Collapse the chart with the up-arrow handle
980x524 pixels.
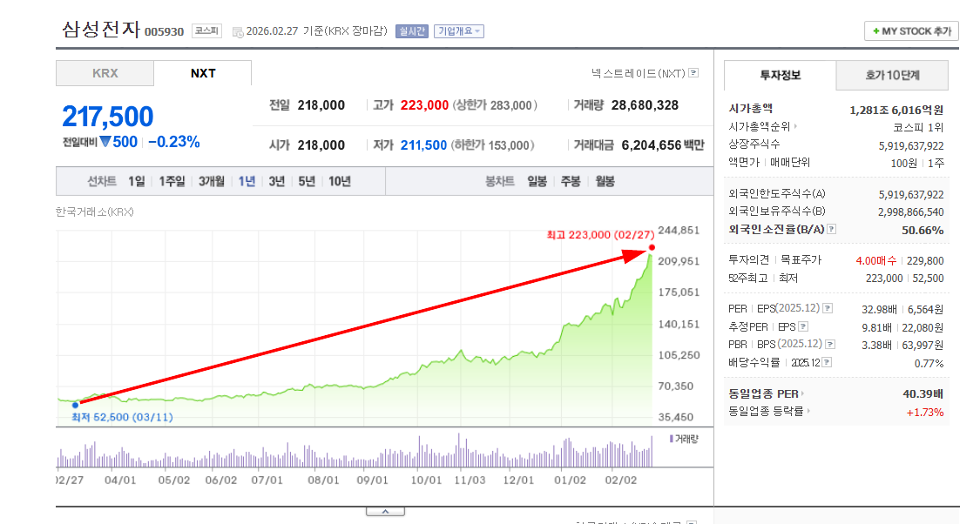pos(386,512)
